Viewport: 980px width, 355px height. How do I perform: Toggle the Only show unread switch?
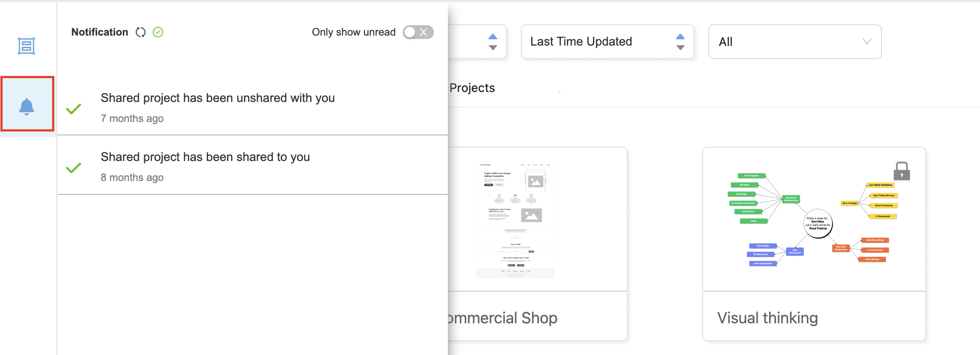[418, 32]
